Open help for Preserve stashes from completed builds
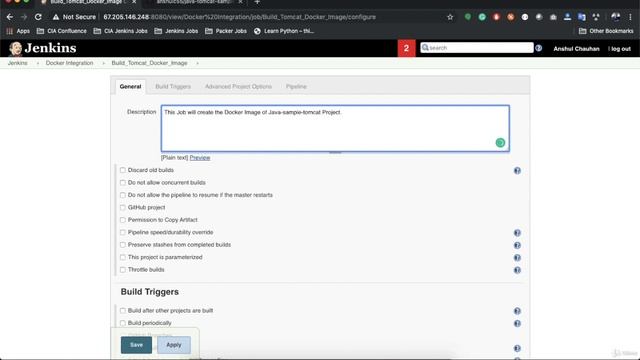The width and height of the screenshot is (640, 360). (517, 245)
